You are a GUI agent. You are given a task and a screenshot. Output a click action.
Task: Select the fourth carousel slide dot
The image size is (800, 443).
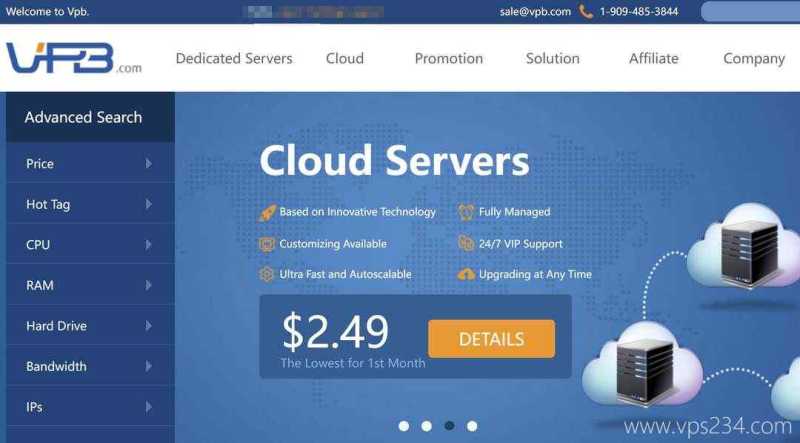472,426
